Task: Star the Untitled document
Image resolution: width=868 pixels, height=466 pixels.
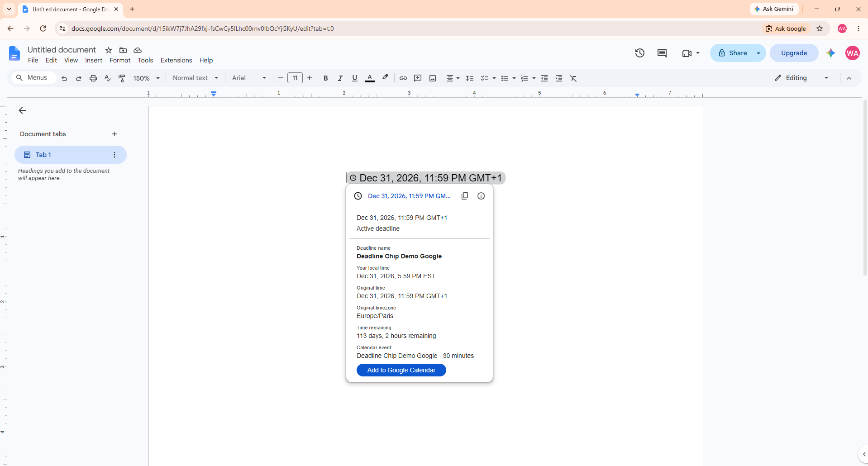Action: click(x=109, y=50)
